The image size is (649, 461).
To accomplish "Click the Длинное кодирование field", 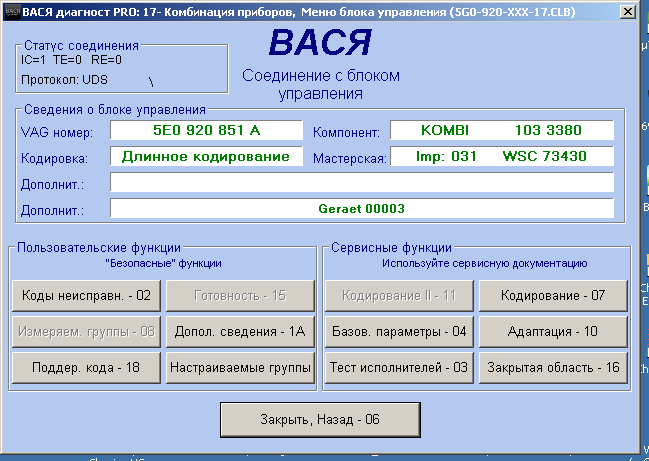I will point(207,156).
